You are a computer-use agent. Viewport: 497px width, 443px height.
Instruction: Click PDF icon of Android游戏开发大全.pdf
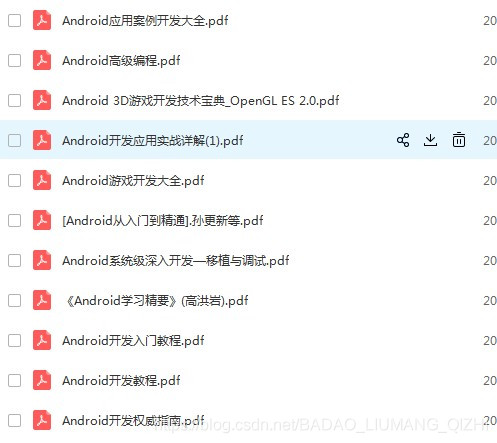(42, 180)
